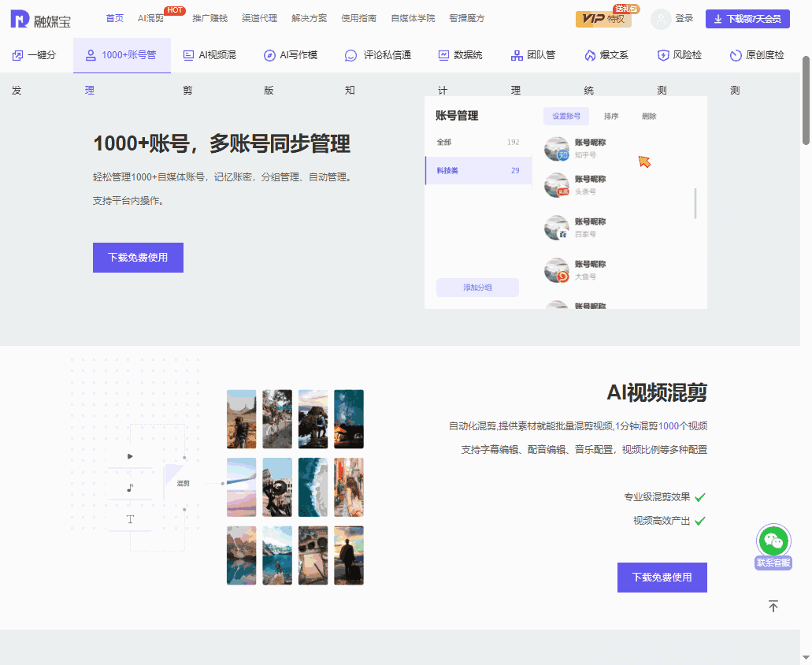Click the chat bubble icon for 评论私信
The image size is (812, 665).
click(x=350, y=55)
